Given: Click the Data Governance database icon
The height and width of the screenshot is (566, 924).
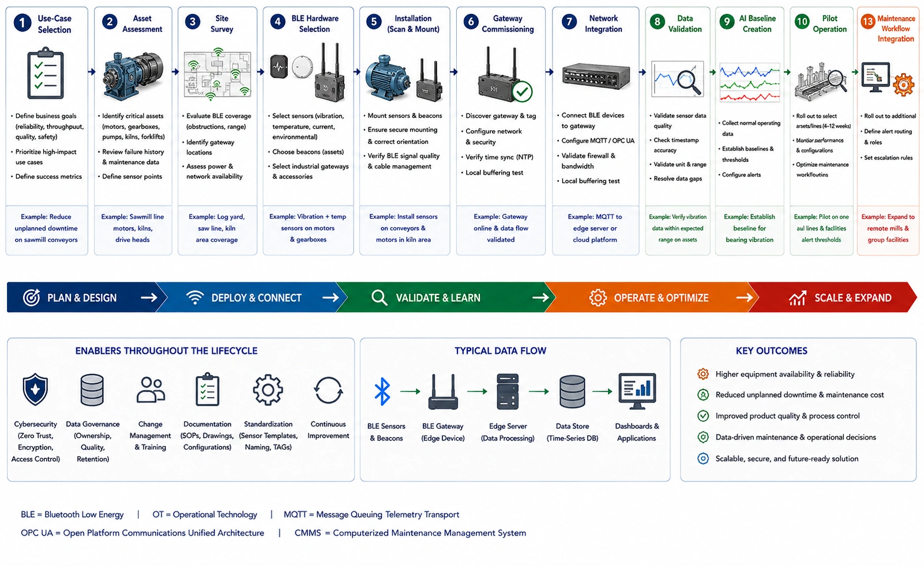Looking at the screenshot, I should [x=92, y=390].
